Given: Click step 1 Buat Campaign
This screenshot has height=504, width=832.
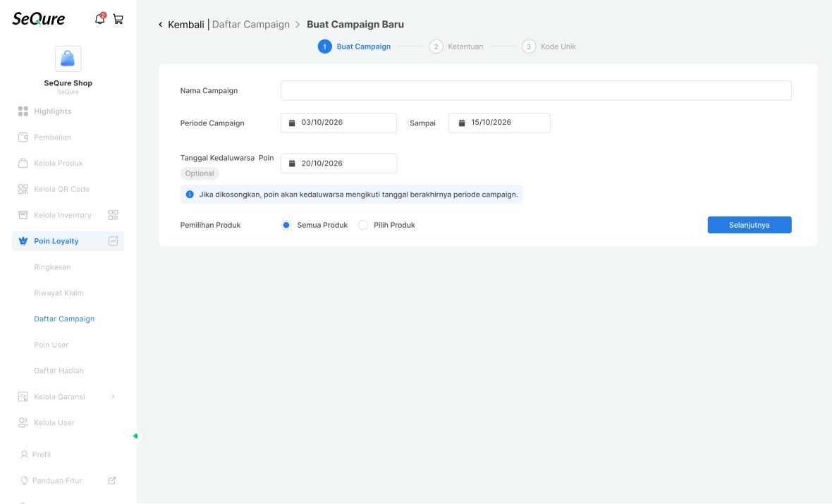Looking at the screenshot, I should (x=355, y=47).
